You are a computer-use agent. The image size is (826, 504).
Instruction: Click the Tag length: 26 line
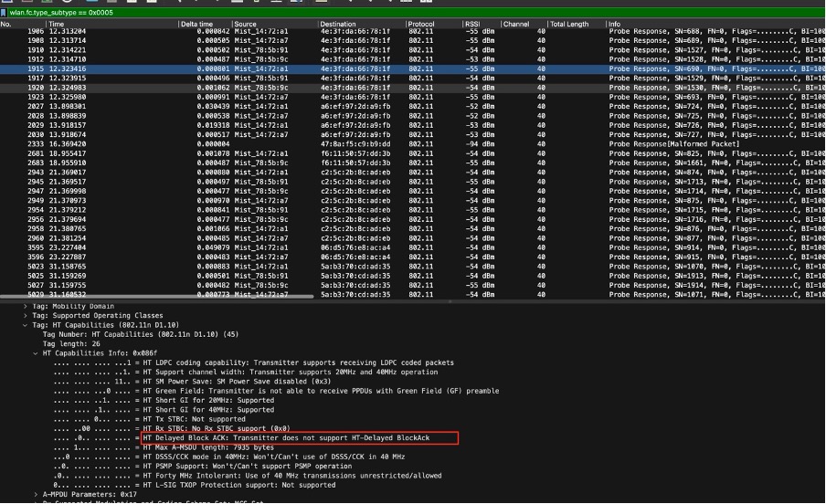(x=71, y=344)
